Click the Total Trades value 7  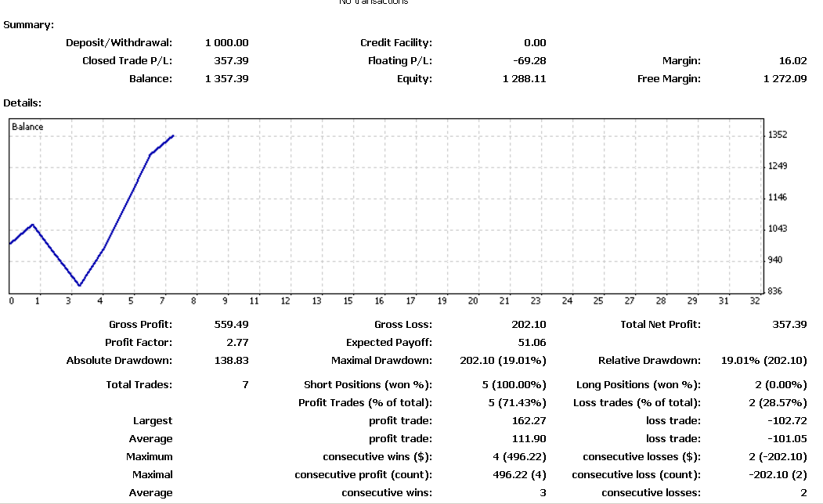point(245,385)
